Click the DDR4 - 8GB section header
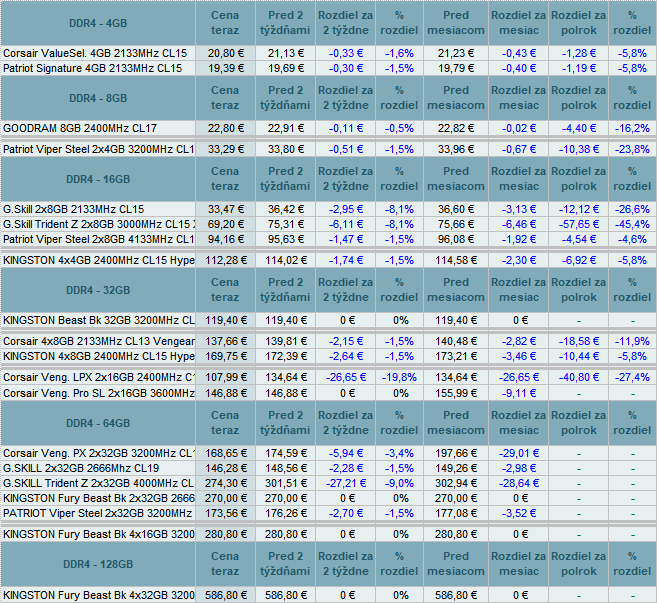Image resolution: width=657 pixels, height=603 pixels. [98, 98]
